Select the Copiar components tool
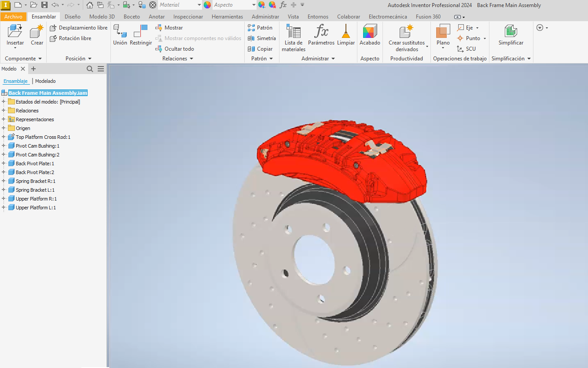This screenshot has width=588, height=368. 260,49
